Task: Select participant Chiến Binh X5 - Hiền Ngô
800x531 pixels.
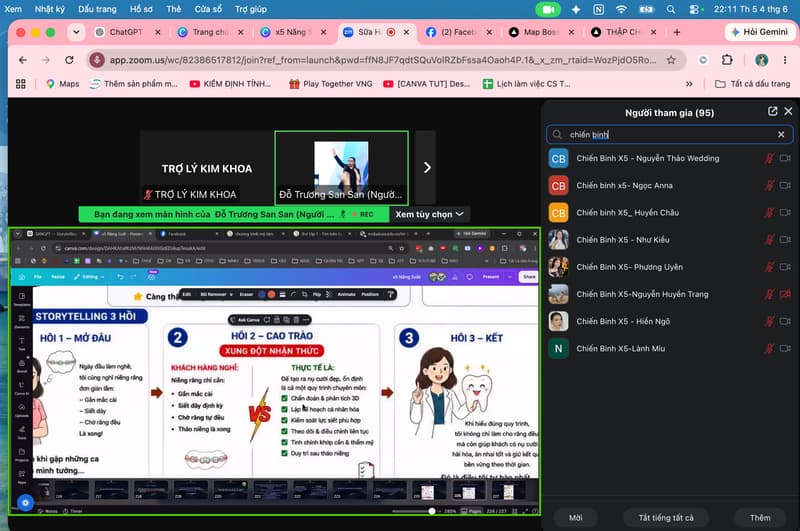Action: 669,321
